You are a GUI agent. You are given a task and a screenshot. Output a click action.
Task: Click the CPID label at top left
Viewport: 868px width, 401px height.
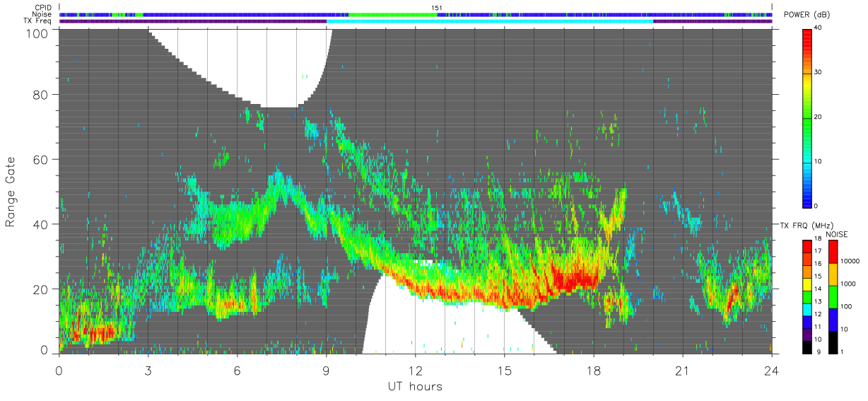click(43, 8)
